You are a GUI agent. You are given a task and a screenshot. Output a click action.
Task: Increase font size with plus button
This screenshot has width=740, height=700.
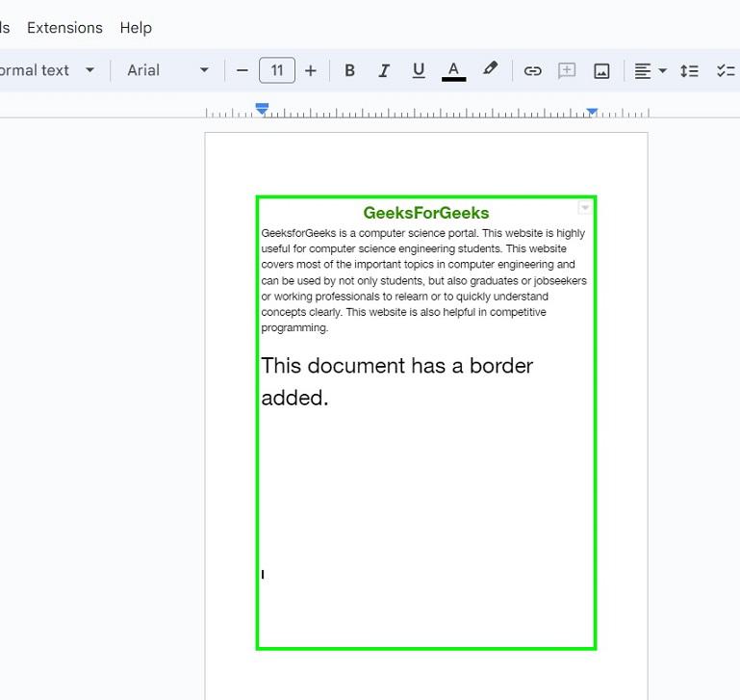coord(310,70)
